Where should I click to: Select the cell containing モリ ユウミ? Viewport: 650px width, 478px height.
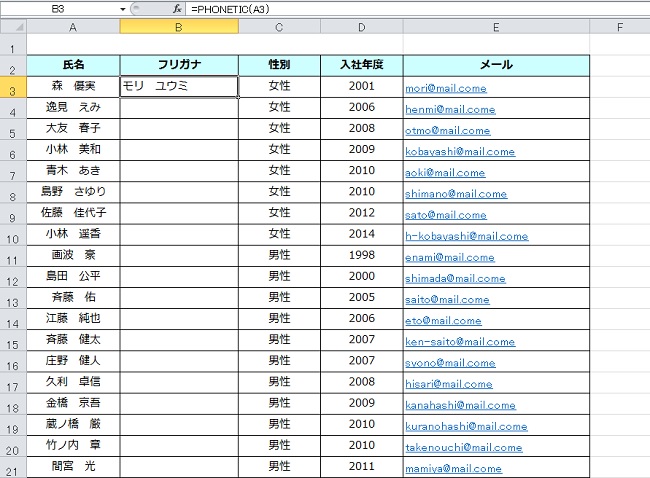point(179,87)
